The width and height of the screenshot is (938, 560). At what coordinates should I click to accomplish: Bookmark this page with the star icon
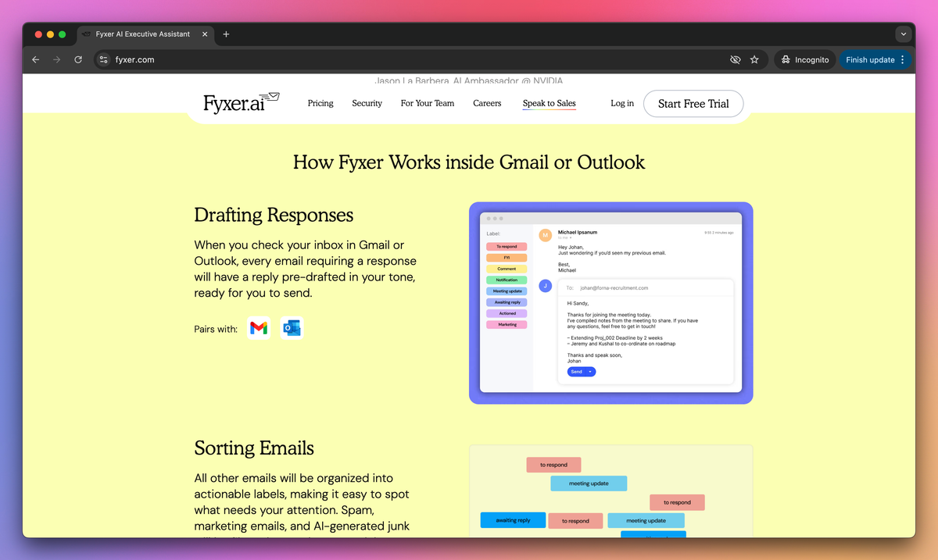754,59
